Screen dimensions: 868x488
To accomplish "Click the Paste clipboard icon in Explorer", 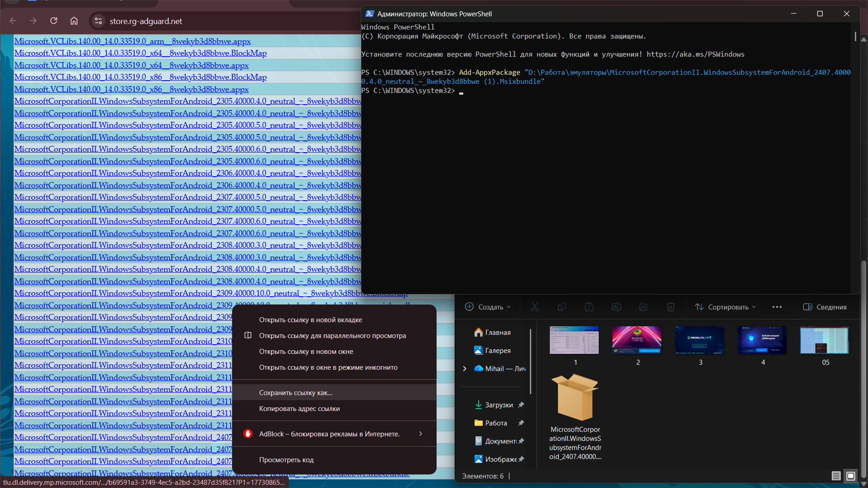I will click(589, 307).
